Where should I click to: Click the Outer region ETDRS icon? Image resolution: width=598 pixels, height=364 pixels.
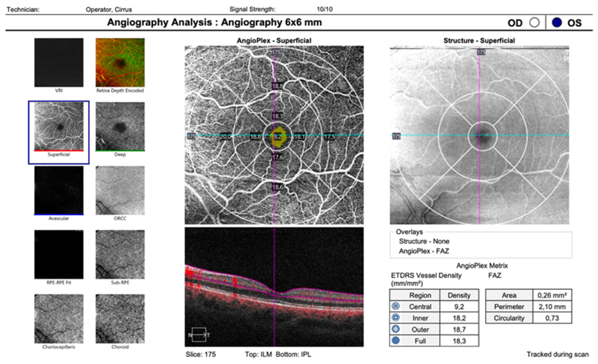(x=396, y=329)
